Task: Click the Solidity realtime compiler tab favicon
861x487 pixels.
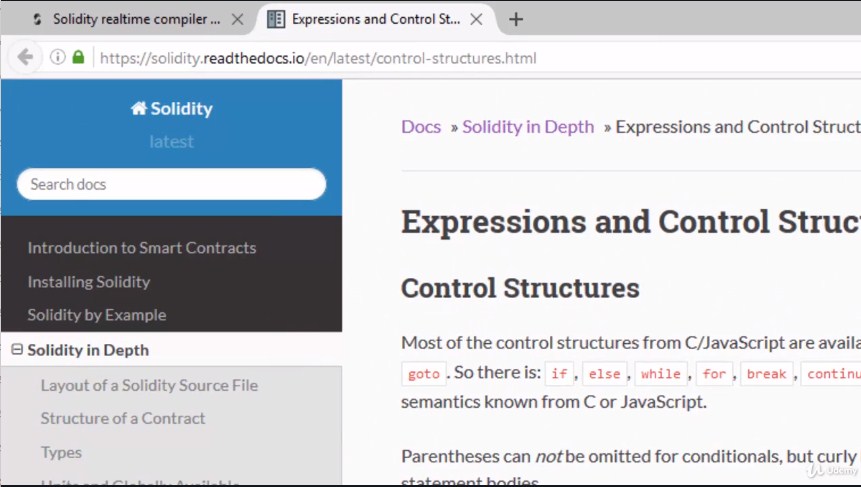Action: click(x=37, y=19)
